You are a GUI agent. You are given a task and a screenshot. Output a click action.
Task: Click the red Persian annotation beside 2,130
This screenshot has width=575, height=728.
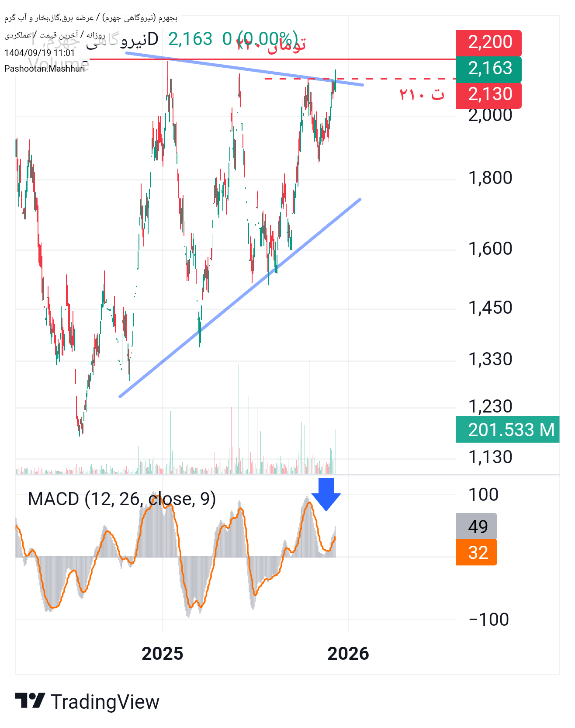tap(422, 94)
